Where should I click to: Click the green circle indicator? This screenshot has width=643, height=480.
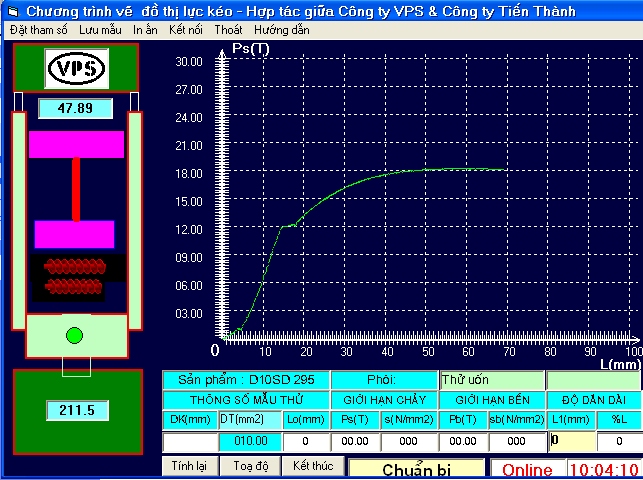[74, 335]
